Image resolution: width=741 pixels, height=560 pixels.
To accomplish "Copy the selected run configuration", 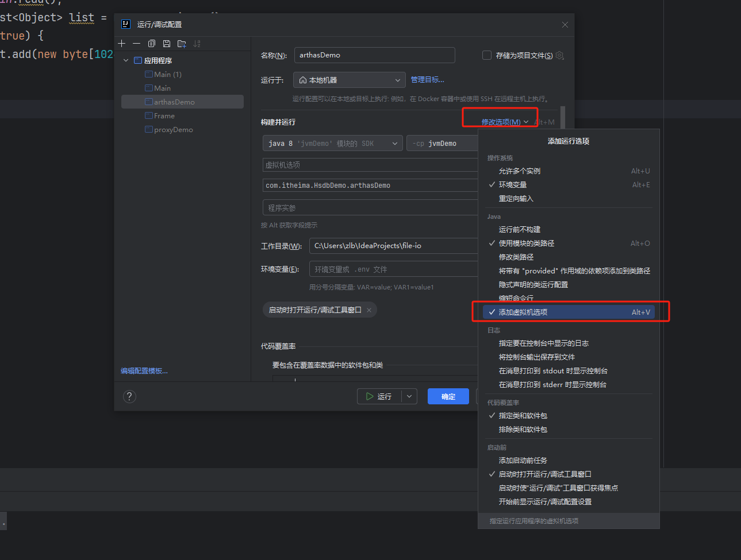I will pos(152,44).
